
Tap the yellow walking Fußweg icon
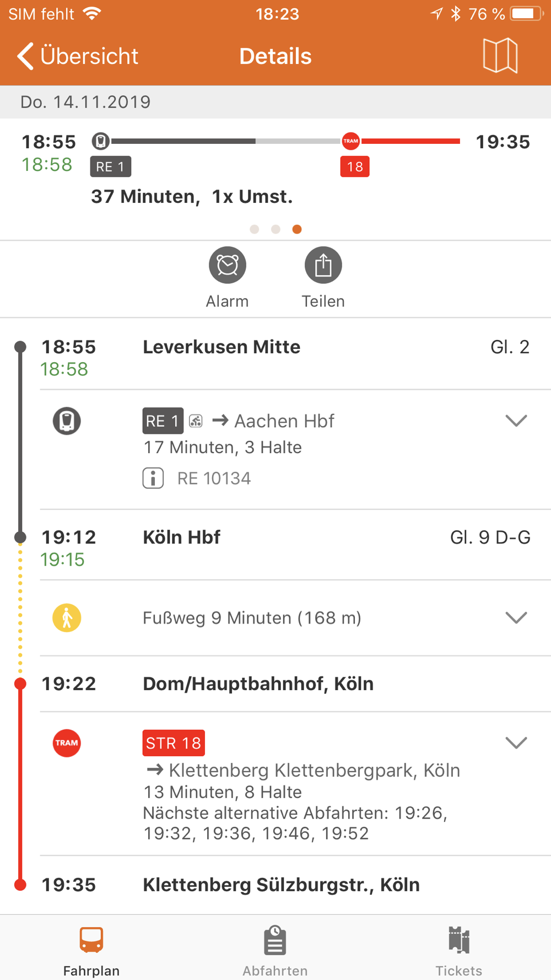point(67,617)
